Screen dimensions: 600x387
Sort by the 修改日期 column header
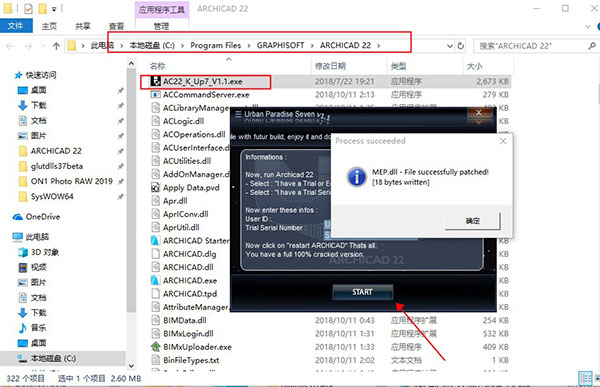[x=330, y=66]
